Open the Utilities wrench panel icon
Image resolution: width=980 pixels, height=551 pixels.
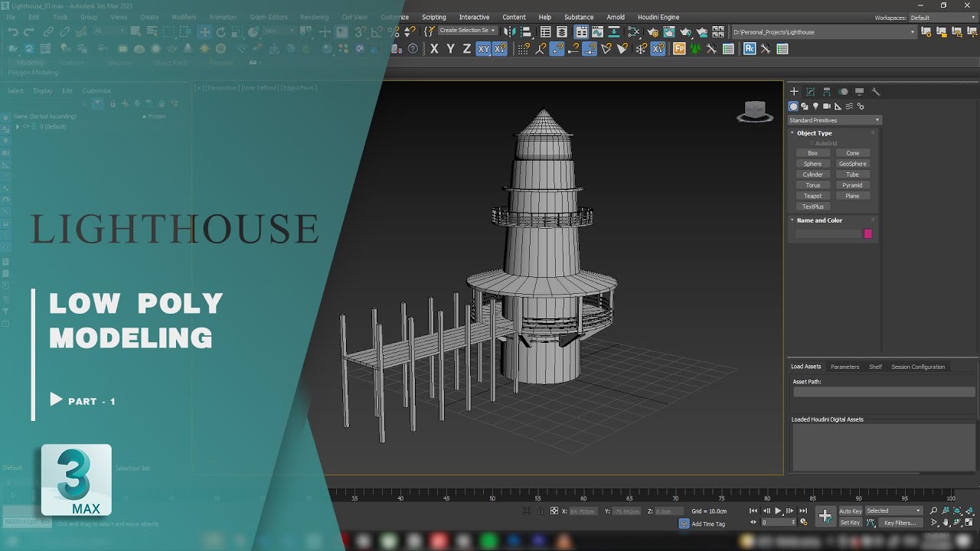pos(876,92)
